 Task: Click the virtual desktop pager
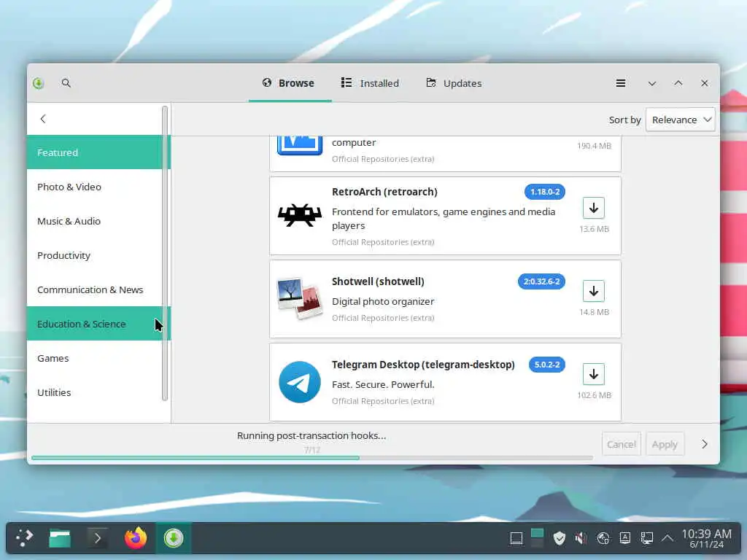tap(538, 538)
